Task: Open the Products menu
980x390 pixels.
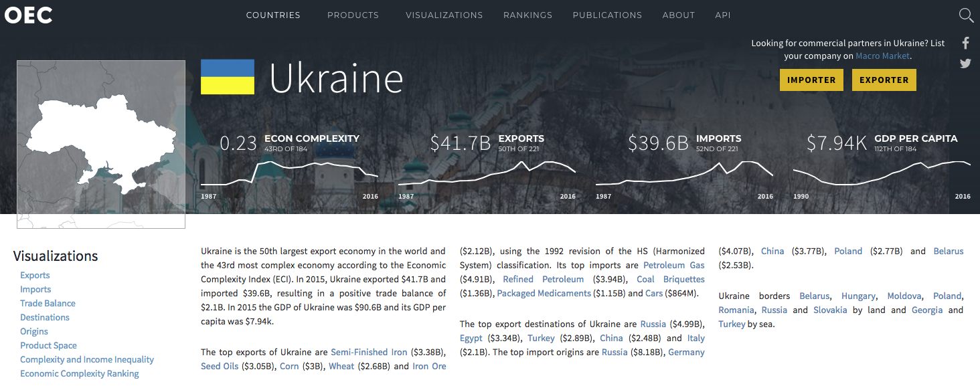Action: 353,15
